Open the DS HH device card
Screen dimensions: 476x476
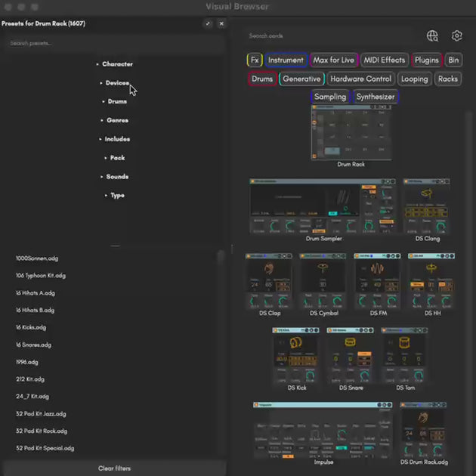(x=431, y=285)
